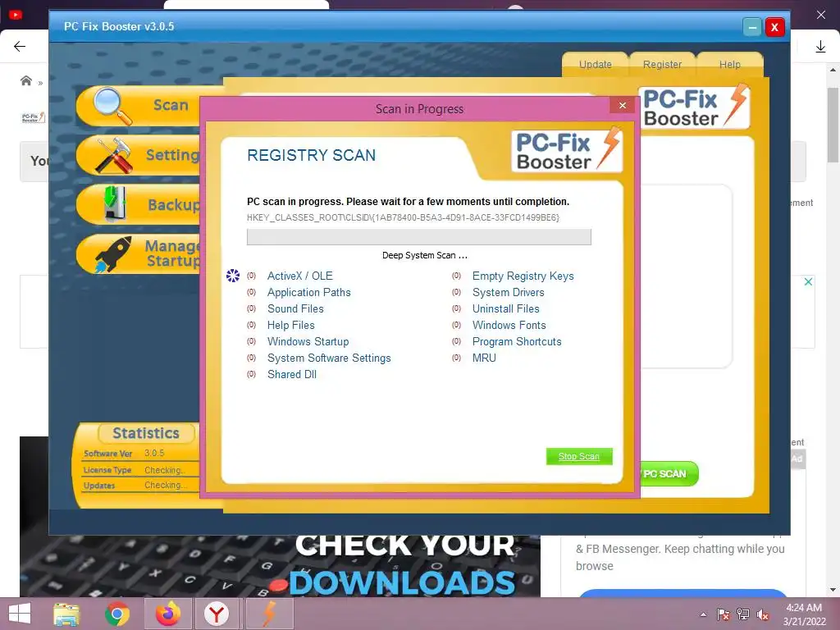Screen dimensions: 840x630
Task: Close the webpage ad with X icon
Action: (808, 282)
